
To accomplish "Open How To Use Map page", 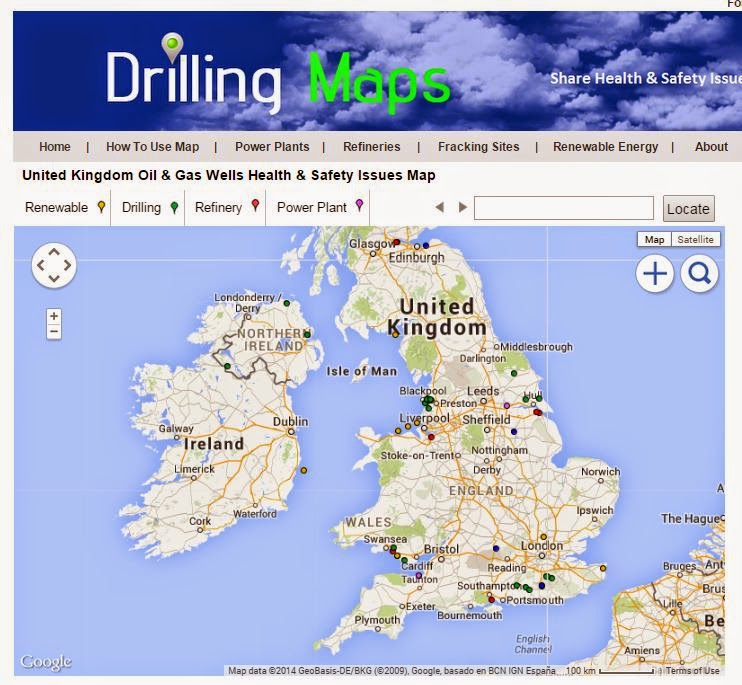I will [152, 147].
